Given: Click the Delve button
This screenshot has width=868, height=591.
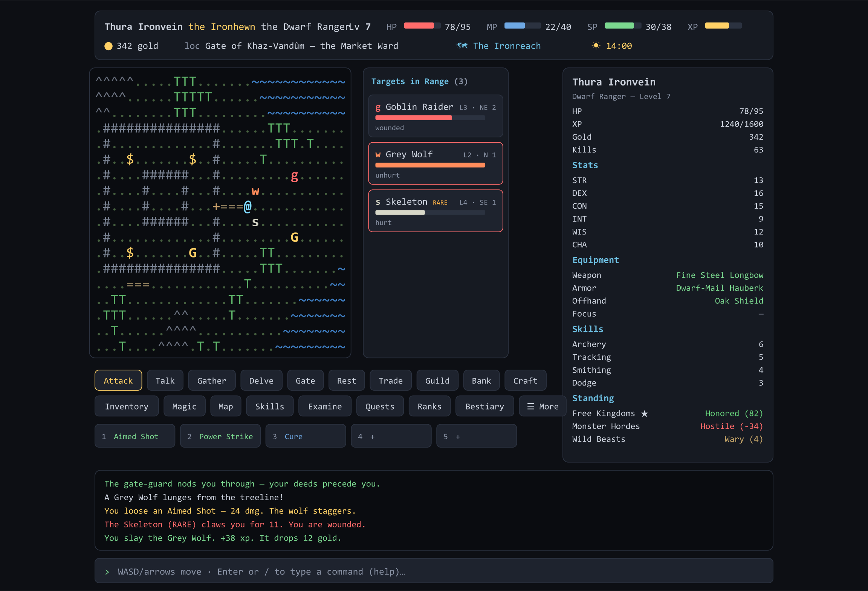Looking at the screenshot, I should coord(261,381).
